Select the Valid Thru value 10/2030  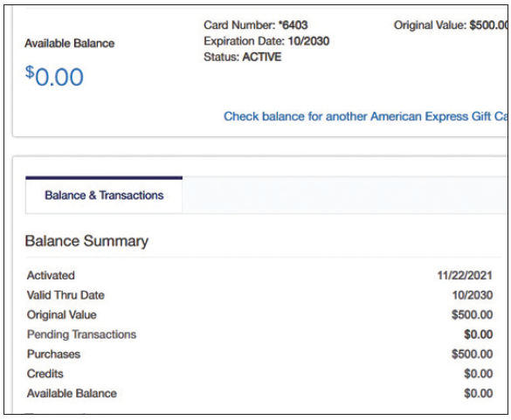473,295
